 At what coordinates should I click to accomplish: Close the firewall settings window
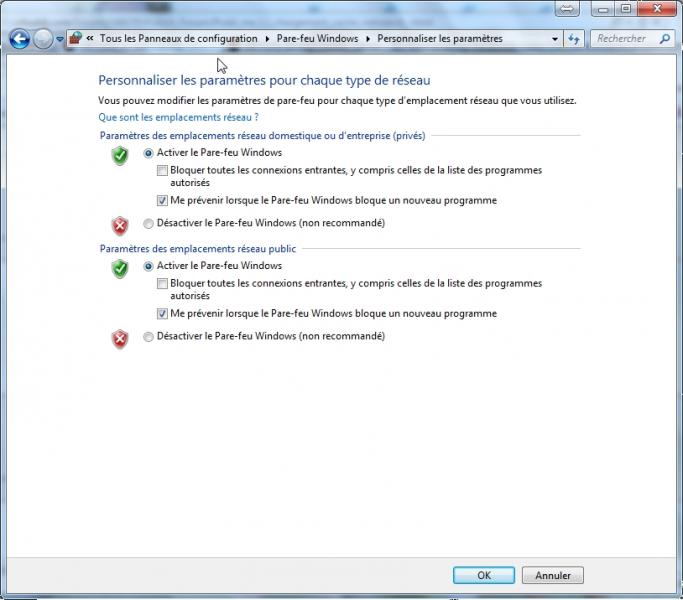(x=657, y=9)
